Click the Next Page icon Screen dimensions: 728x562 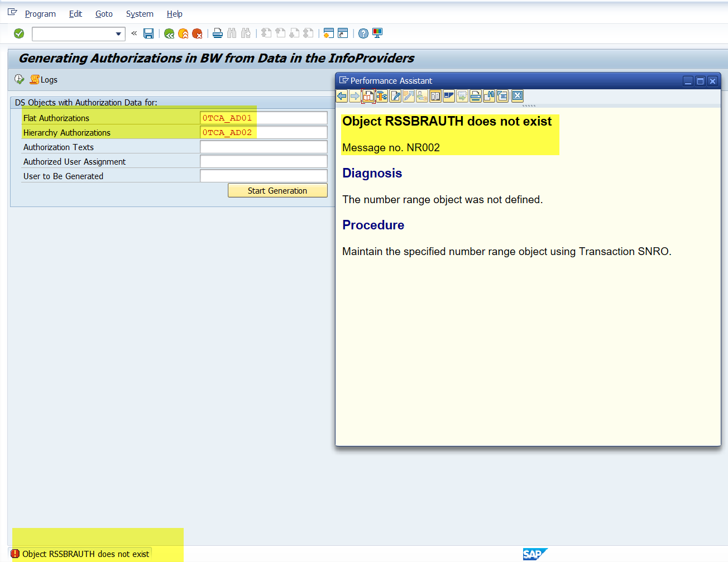294,33
